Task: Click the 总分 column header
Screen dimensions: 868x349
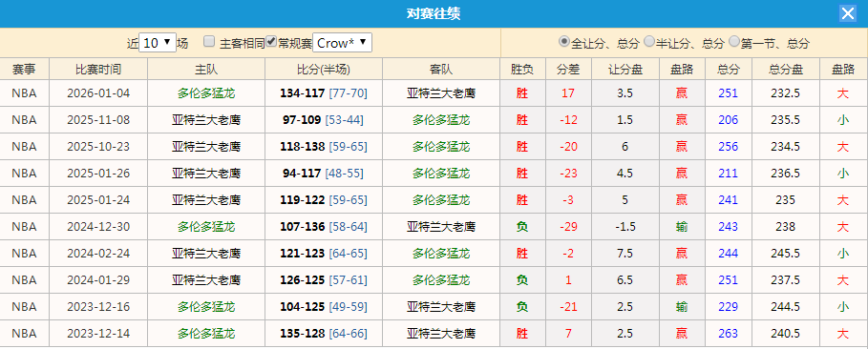Action: coord(729,70)
